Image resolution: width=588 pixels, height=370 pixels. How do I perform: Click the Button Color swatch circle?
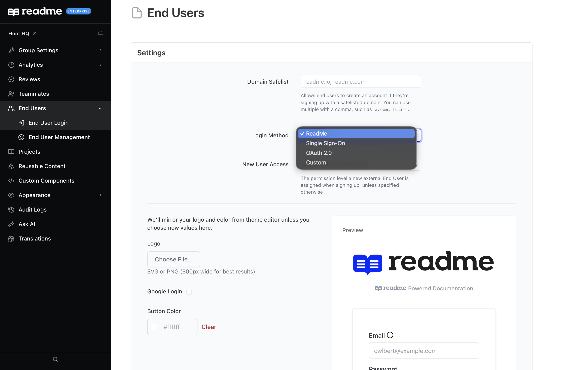pos(154,327)
